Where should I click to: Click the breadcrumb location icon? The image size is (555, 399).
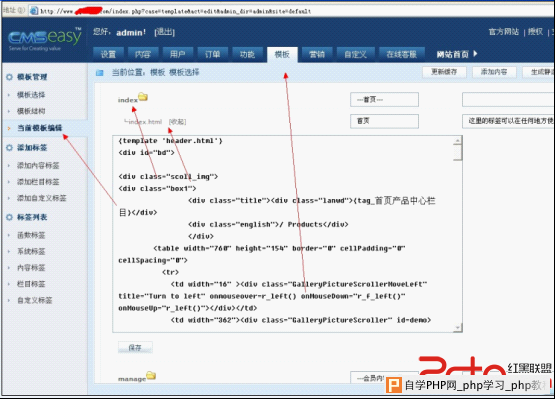click(x=100, y=73)
